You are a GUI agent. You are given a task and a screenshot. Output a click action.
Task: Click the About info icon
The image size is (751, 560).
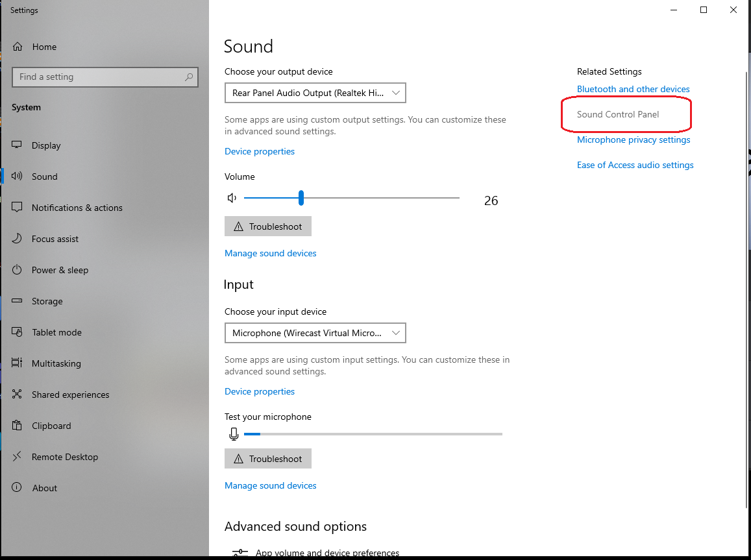pyautogui.click(x=17, y=487)
